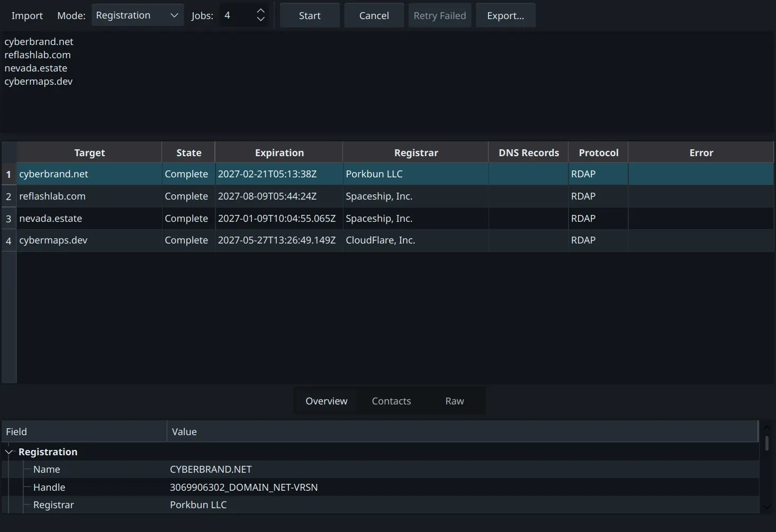Click the CYBERBRAND.NET name value

(211, 469)
